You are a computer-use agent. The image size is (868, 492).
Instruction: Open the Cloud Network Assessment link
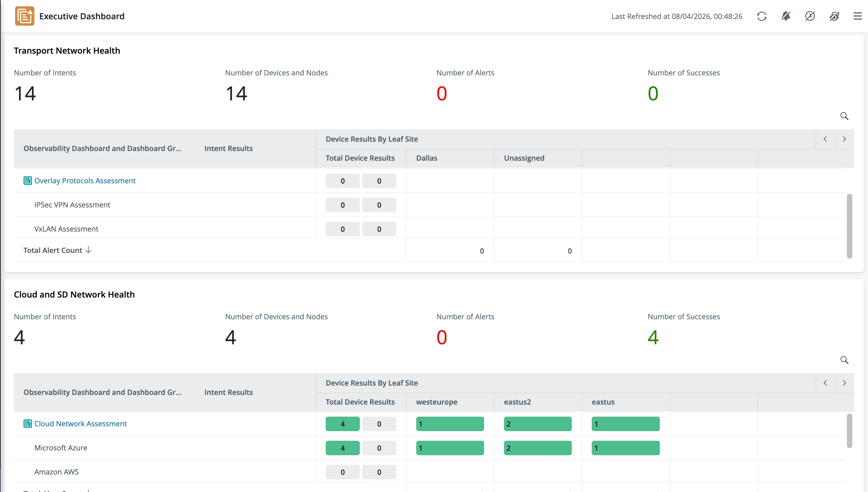[81, 423]
